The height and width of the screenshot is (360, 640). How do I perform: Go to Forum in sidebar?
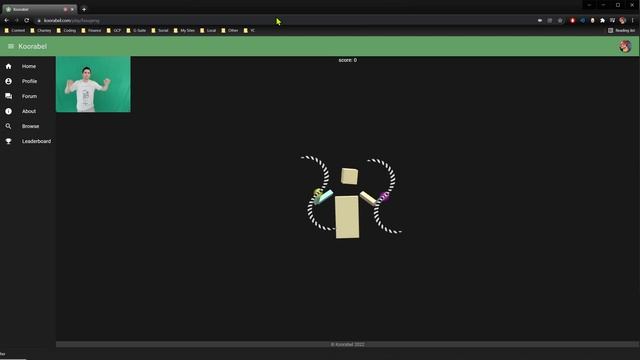coord(28,96)
